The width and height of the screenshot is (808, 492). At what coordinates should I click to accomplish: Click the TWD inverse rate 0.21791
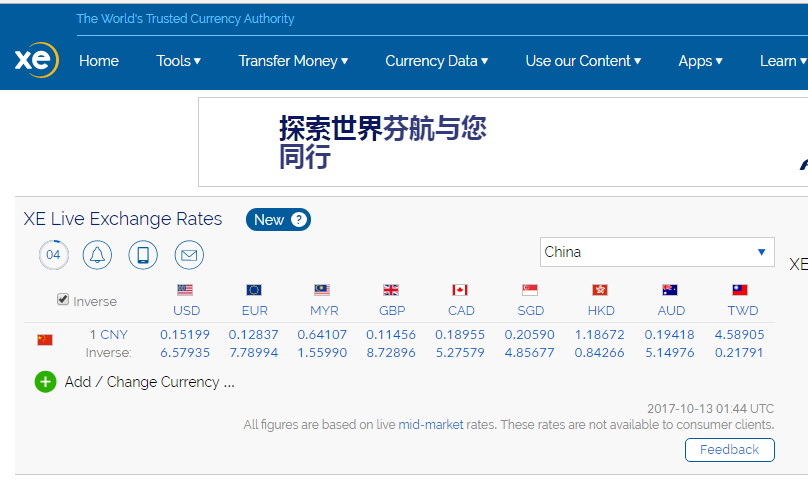(739, 353)
